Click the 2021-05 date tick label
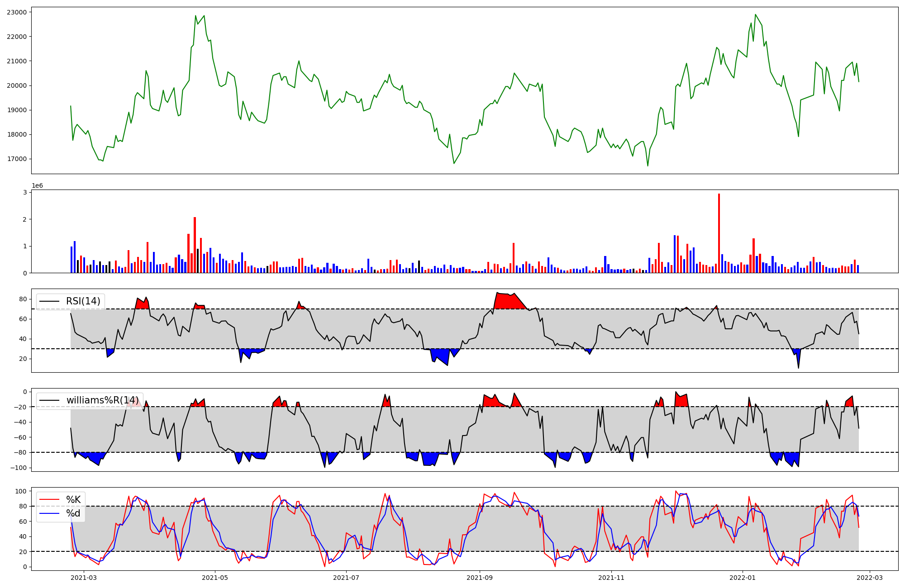The image size is (905, 588). tap(214, 578)
